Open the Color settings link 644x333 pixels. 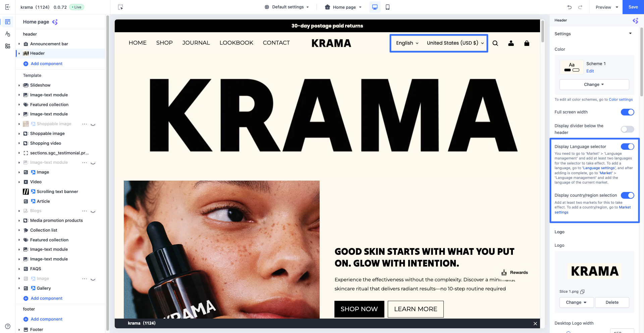621,100
